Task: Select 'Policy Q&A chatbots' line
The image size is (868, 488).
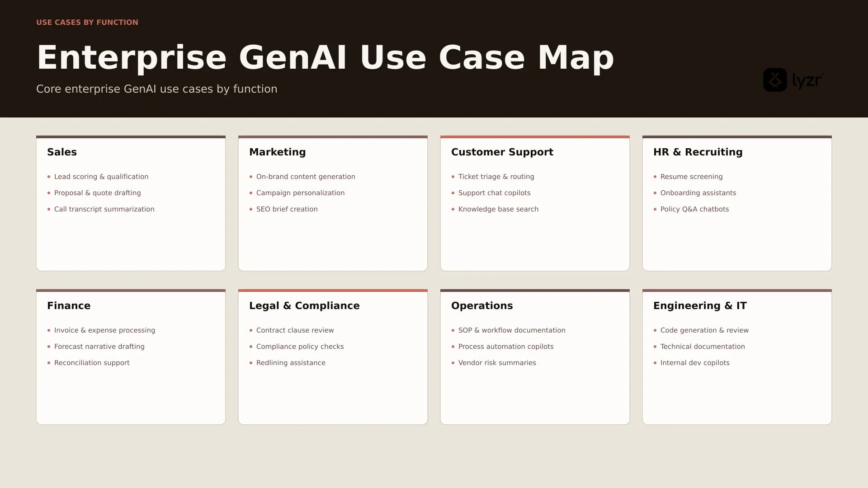Action: pos(695,209)
